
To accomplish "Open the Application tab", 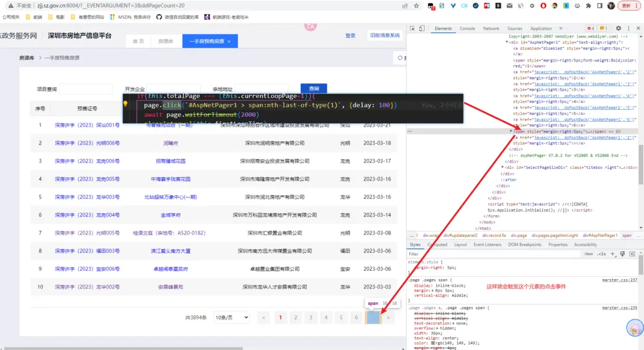I will 541,28.
